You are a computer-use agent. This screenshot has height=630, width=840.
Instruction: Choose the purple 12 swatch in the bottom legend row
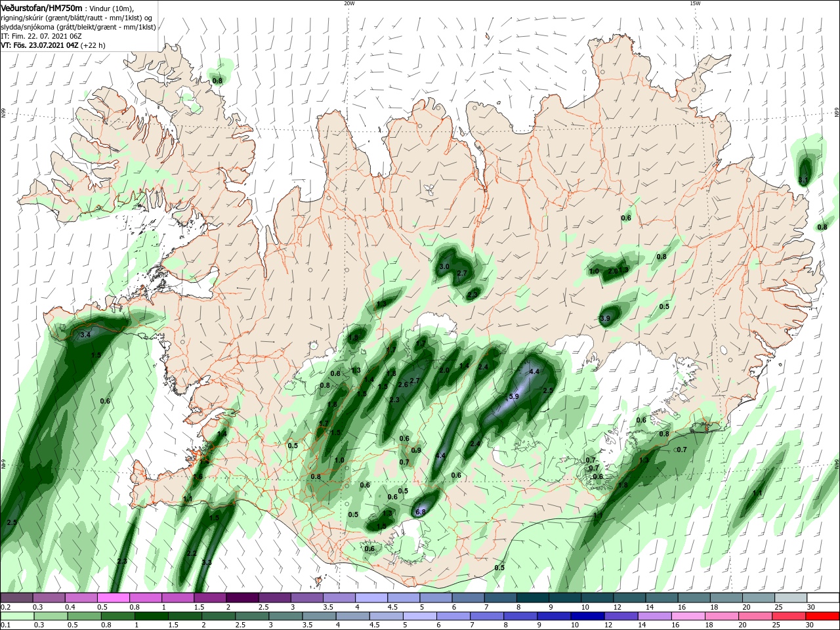coord(621,616)
